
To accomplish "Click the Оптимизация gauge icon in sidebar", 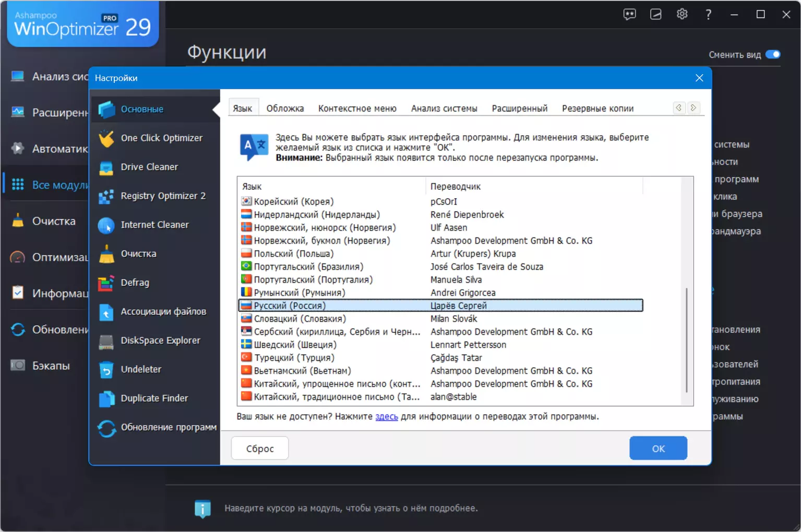I will 18,257.
